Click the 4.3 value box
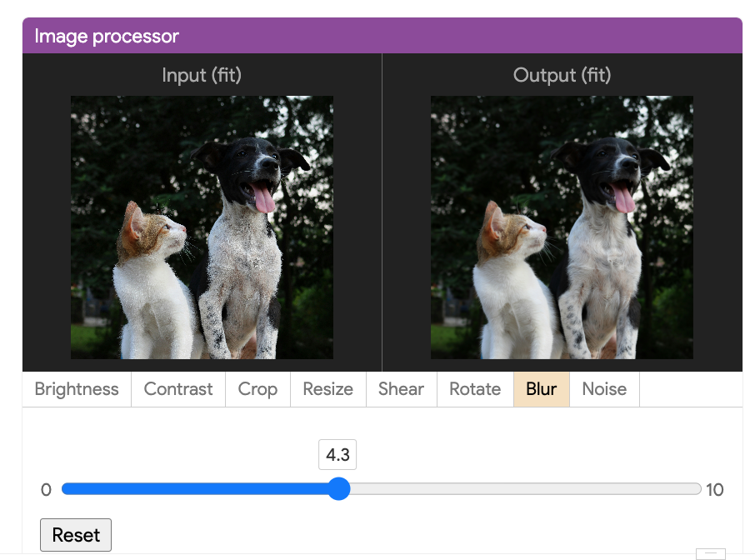This screenshot has width=755, height=560. 337,454
